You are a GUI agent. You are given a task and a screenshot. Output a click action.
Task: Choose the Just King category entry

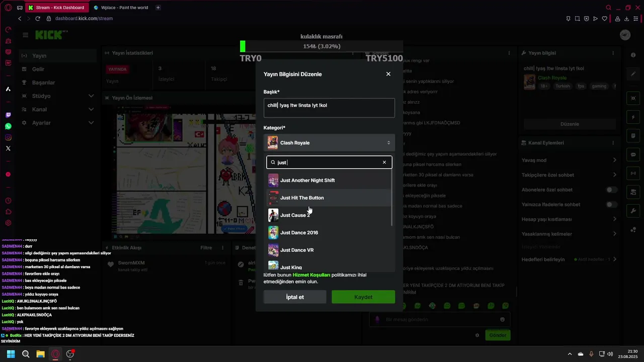[x=329, y=266]
